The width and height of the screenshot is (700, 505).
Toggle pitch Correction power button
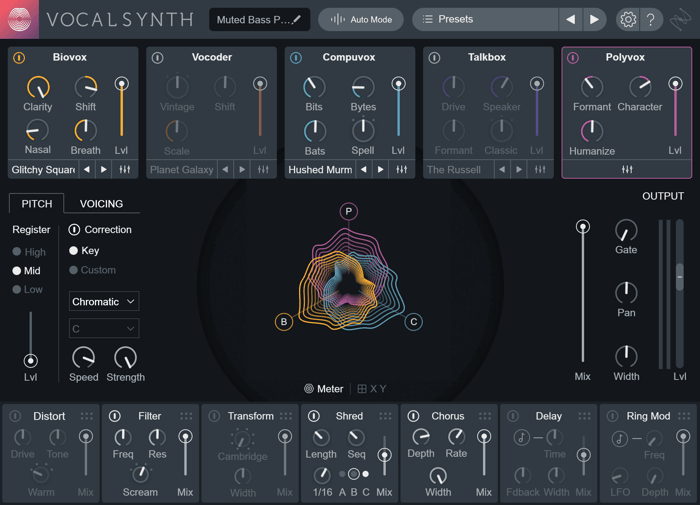click(x=74, y=230)
